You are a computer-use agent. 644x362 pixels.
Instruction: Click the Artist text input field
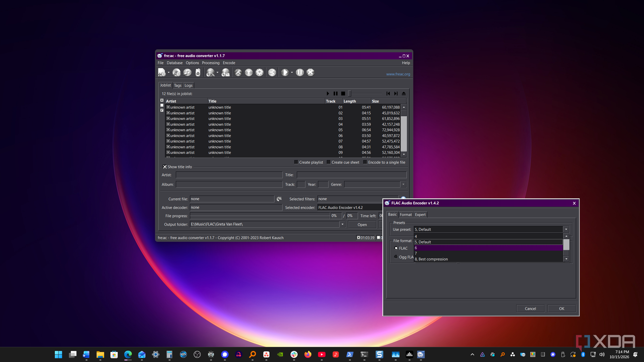tap(229, 175)
